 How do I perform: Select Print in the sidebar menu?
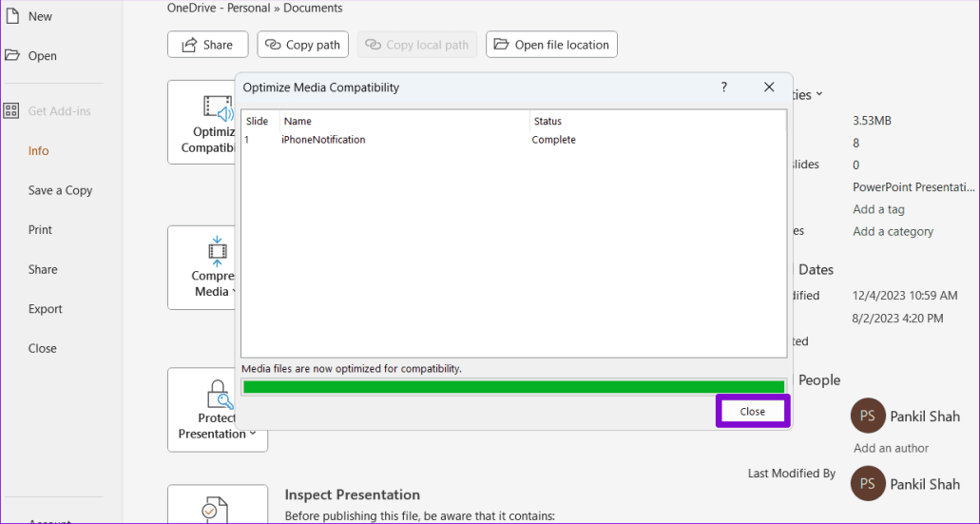[40, 229]
